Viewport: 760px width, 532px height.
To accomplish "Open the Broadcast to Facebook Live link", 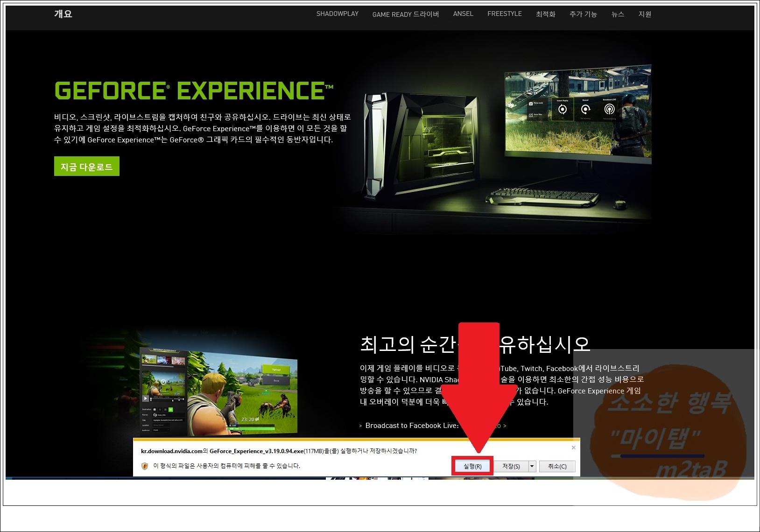I will 412,426.
